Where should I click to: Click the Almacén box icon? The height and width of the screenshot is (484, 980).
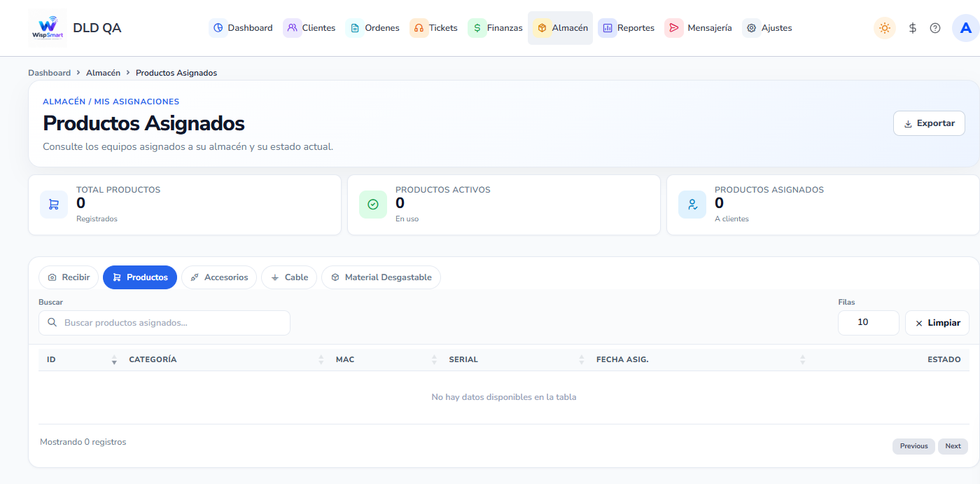pos(542,28)
